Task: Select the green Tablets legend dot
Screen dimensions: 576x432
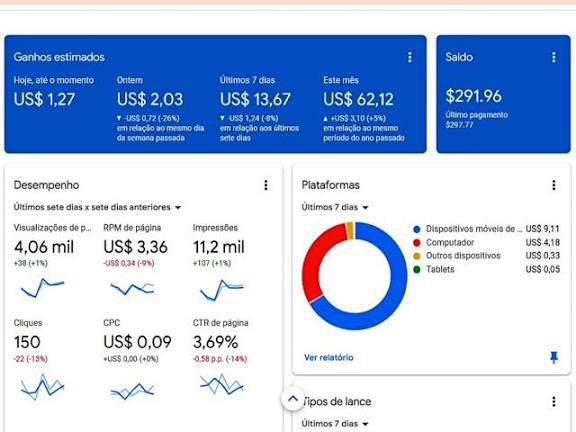Action: pos(417,270)
